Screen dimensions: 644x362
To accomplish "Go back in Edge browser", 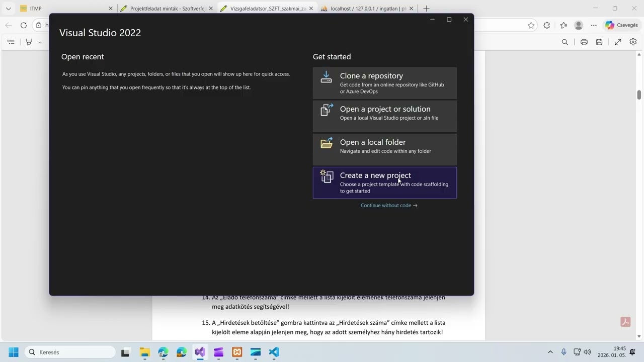I will tap(8, 25).
